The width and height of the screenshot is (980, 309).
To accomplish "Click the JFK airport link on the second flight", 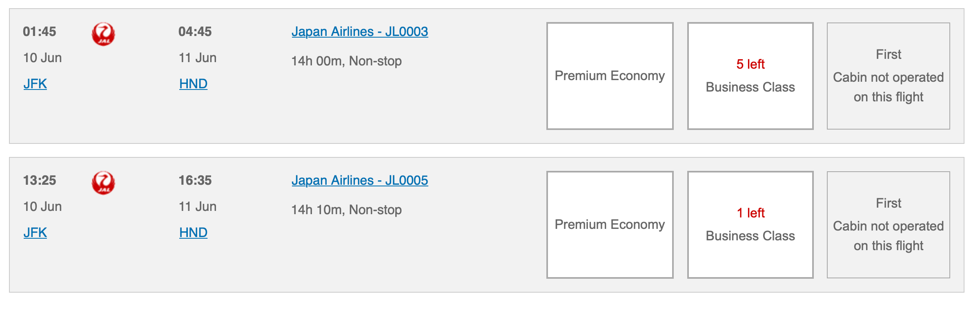I will click(x=35, y=233).
